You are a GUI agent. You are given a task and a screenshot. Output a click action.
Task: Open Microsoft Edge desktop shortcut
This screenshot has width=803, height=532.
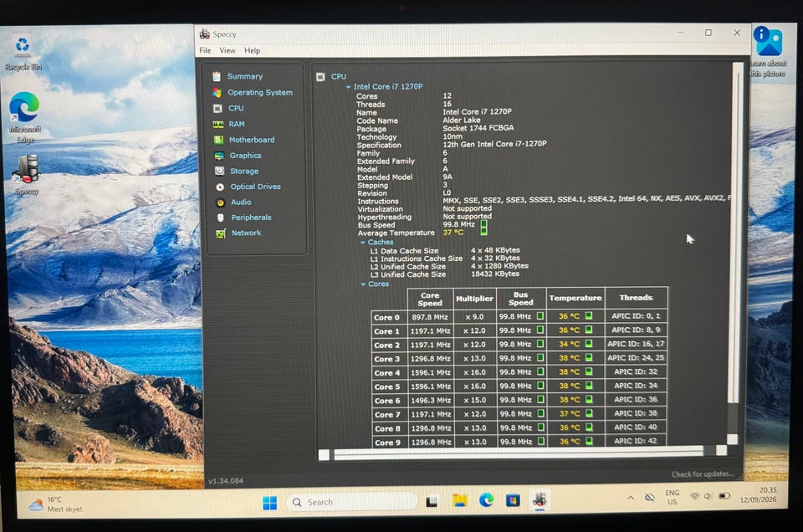[24, 117]
